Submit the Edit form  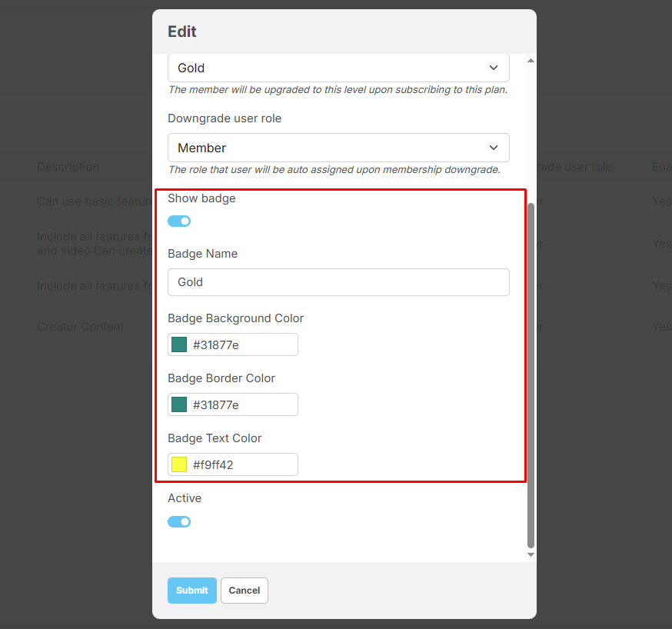pyautogui.click(x=191, y=591)
